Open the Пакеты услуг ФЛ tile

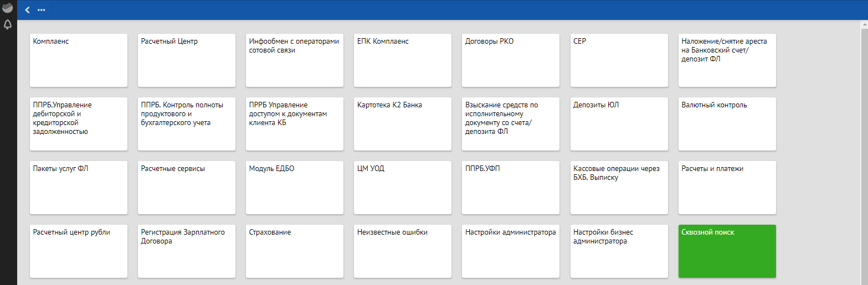tap(79, 187)
